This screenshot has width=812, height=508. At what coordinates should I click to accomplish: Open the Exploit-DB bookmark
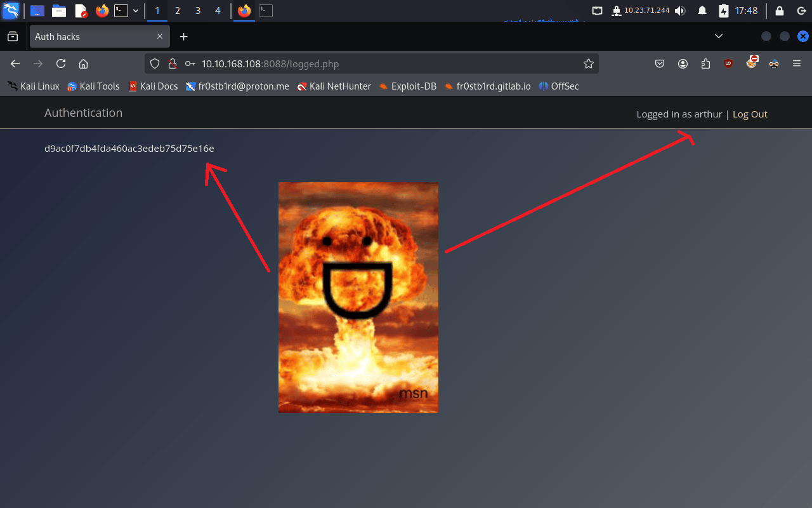pyautogui.click(x=407, y=86)
